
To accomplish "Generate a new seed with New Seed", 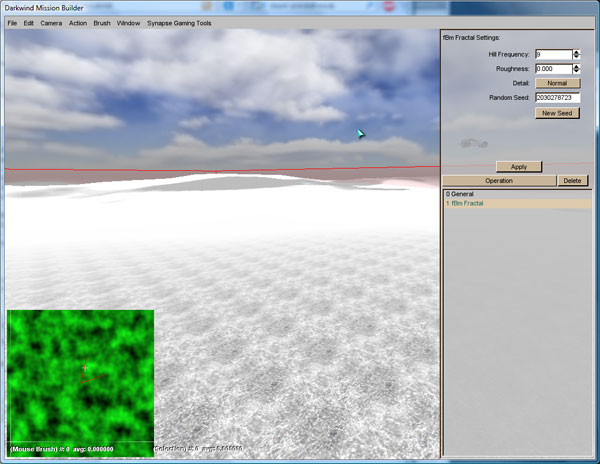I will (557, 113).
